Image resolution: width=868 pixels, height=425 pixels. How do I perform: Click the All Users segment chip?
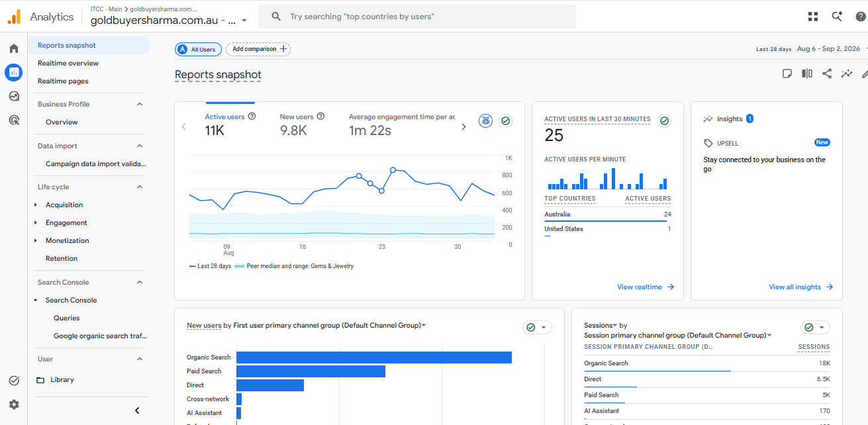tap(198, 49)
